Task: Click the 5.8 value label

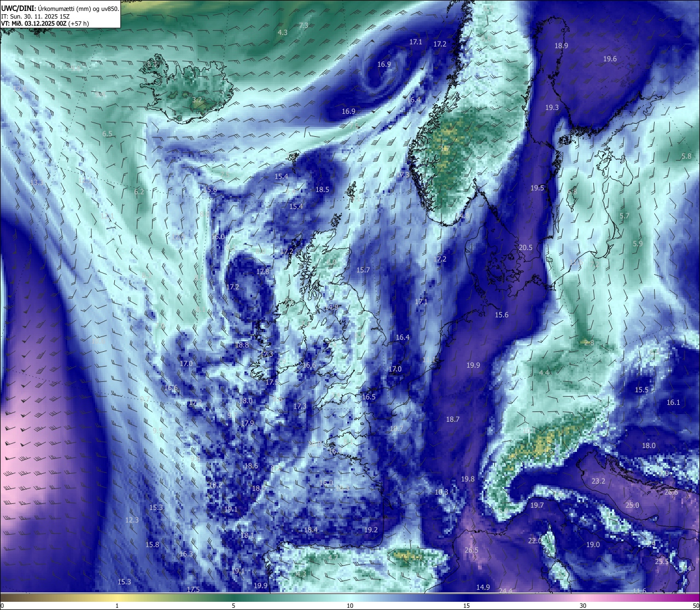Action: pyautogui.click(x=687, y=156)
